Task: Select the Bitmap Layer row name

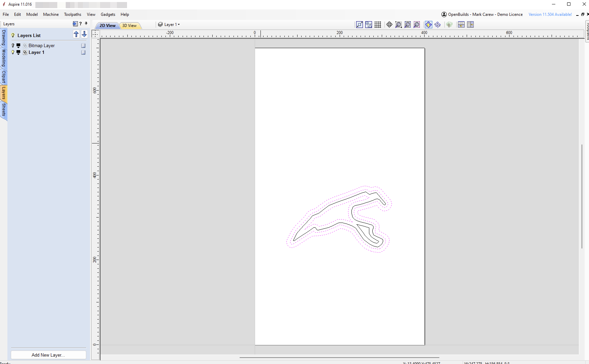Action: [41, 45]
